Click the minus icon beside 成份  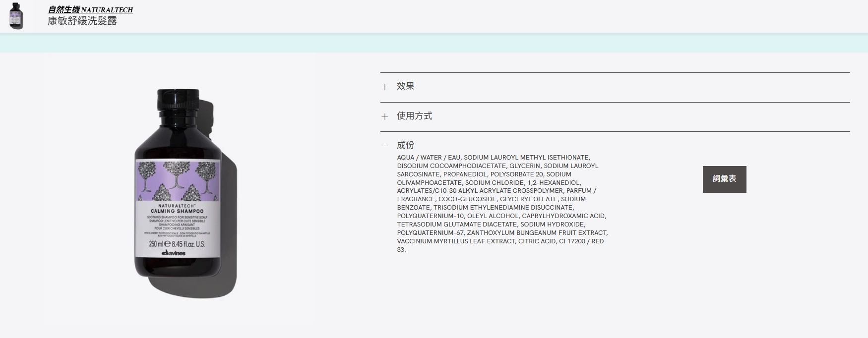(384, 146)
